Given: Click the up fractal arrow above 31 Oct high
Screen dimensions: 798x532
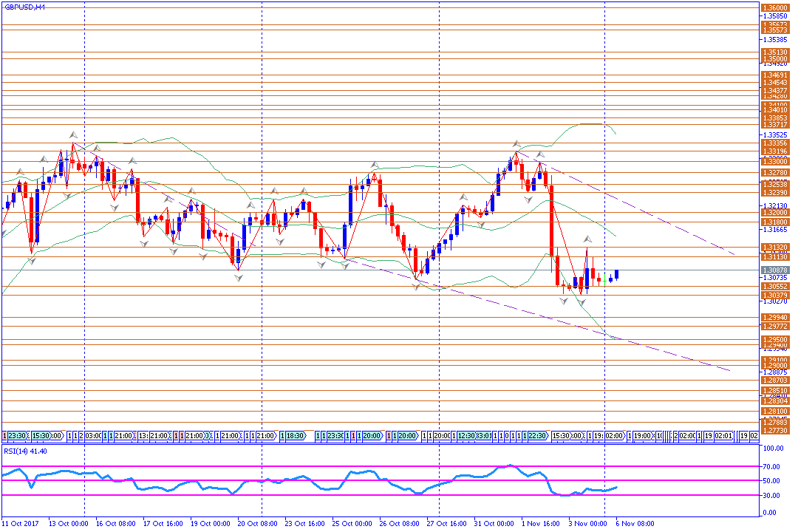Looking at the screenshot, I should point(516,143).
